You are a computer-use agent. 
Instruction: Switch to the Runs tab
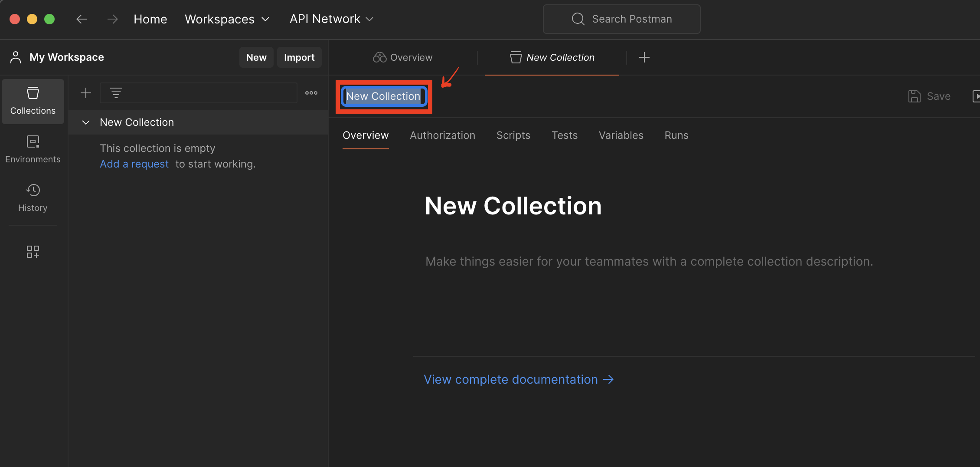[676, 135]
